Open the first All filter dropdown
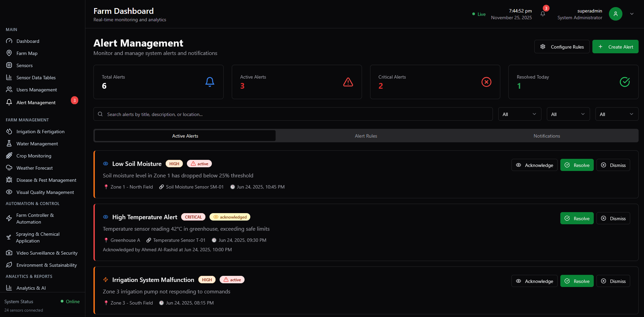 [x=520, y=114]
